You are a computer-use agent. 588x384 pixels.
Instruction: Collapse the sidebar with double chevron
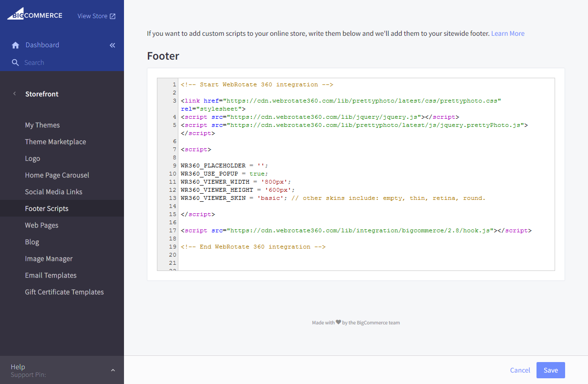(x=113, y=45)
